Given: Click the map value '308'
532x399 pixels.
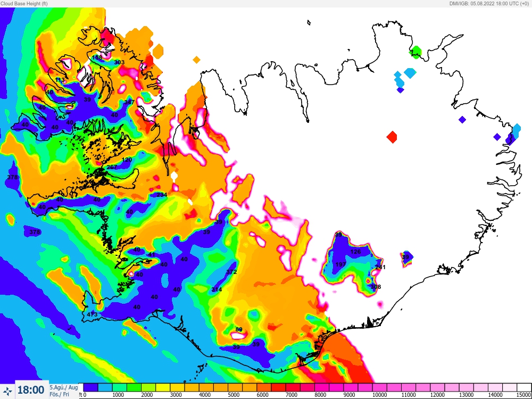Looking at the screenshot, I should (376, 287).
